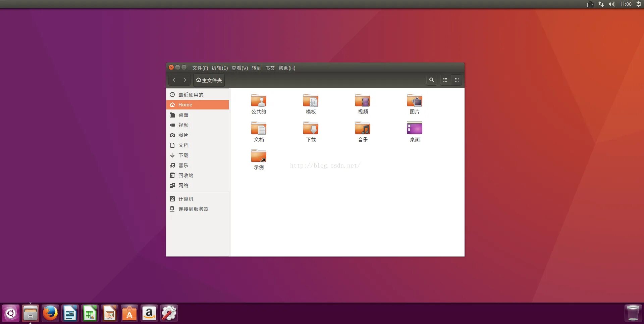644x324 pixels.
Task: Select the 音乐 folder in main pane
Action: [x=363, y=128]
